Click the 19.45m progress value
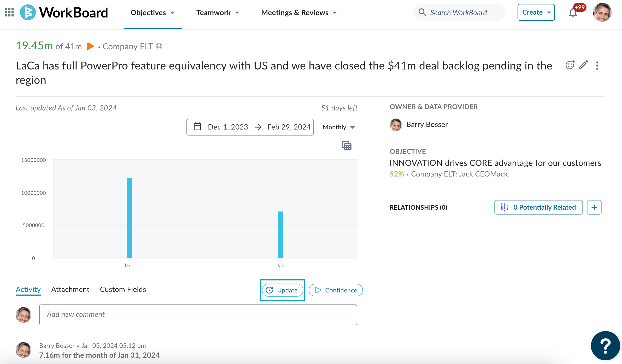 point(34,46)
